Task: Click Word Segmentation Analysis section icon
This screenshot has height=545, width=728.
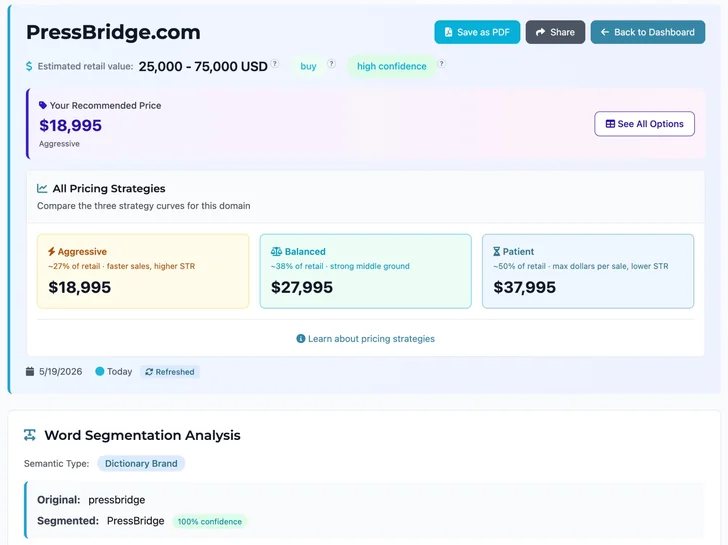Action: pos(30,435)
